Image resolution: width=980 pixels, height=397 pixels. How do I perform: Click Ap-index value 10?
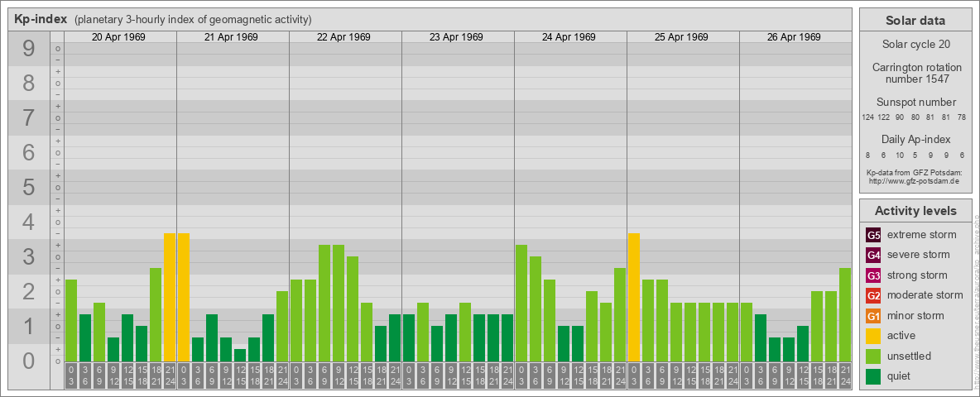click(x=900, y=155)
